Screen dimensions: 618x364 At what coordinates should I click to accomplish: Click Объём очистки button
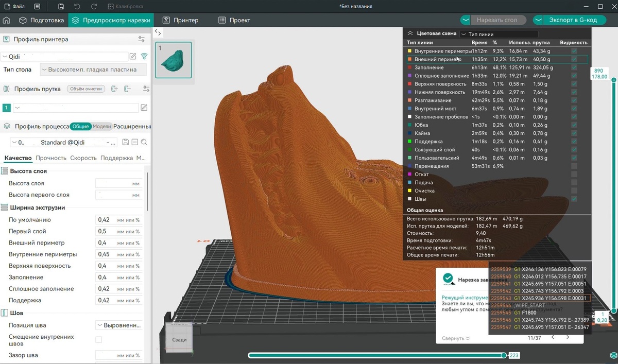pos(85,89)
